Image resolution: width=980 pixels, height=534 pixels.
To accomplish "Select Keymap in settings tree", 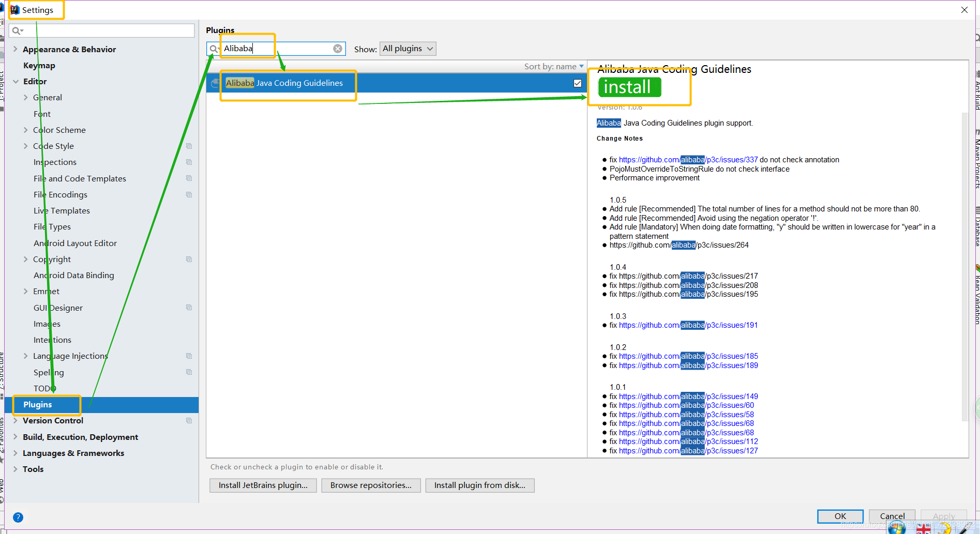I will tap(39, 66).
